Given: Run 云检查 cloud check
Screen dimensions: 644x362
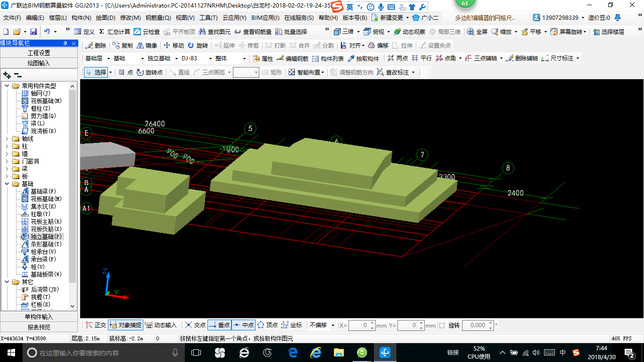Looking at the screenshot, I should tap(147, 32).
